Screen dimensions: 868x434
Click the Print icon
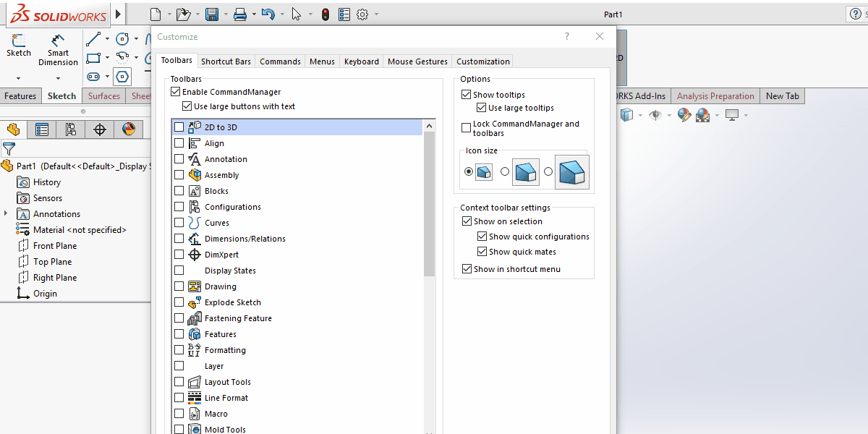240,14
